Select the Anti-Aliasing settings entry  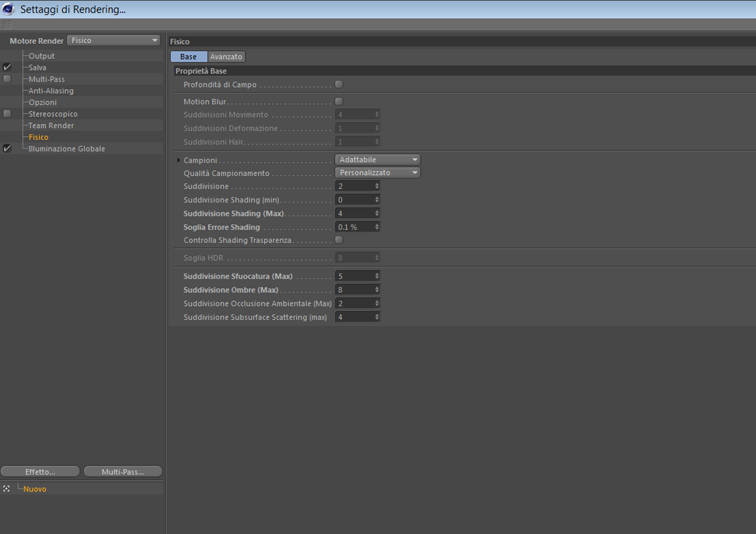(51, 91)
